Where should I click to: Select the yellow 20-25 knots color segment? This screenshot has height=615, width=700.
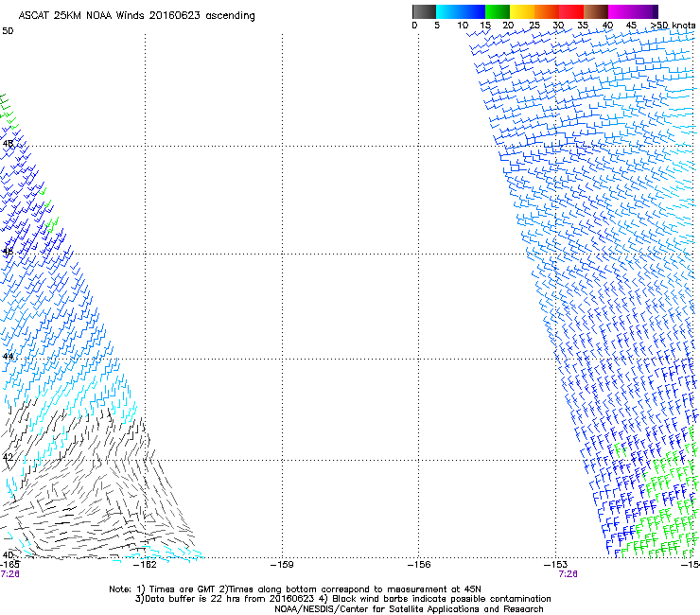coord(522,11)
